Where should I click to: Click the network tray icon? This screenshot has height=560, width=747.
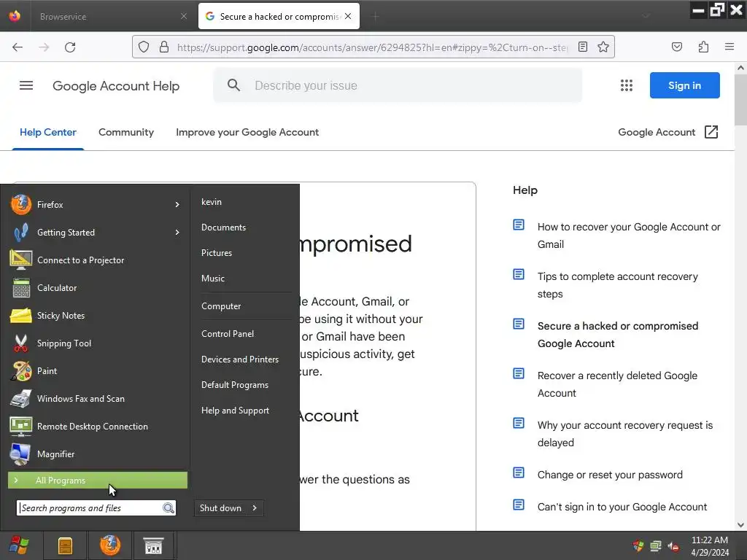click(656, 546)
